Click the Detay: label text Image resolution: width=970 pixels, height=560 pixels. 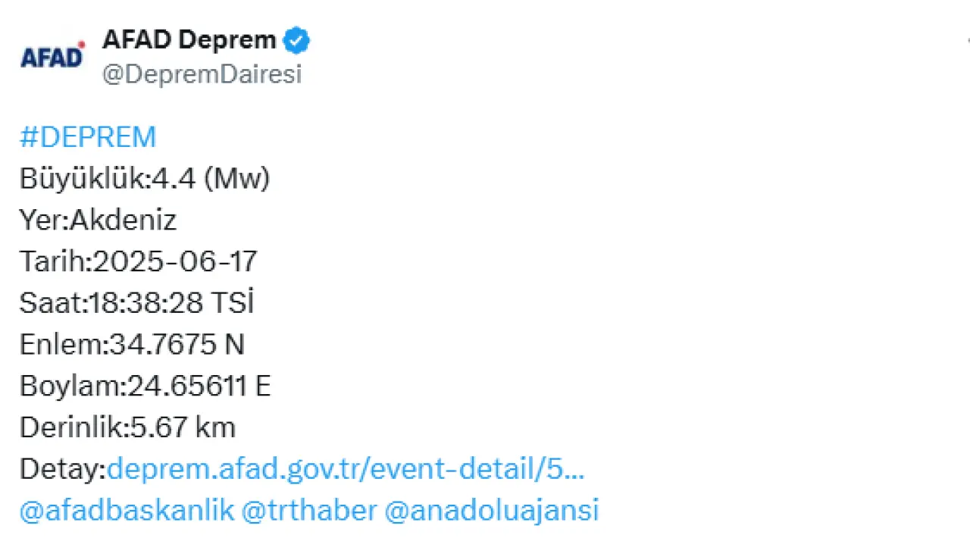coord(62,470)
